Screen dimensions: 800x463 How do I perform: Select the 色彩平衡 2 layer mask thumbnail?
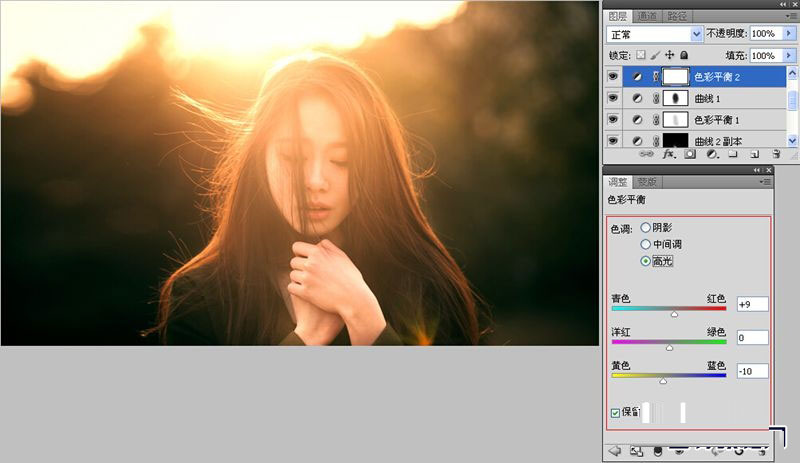[676, 77]
